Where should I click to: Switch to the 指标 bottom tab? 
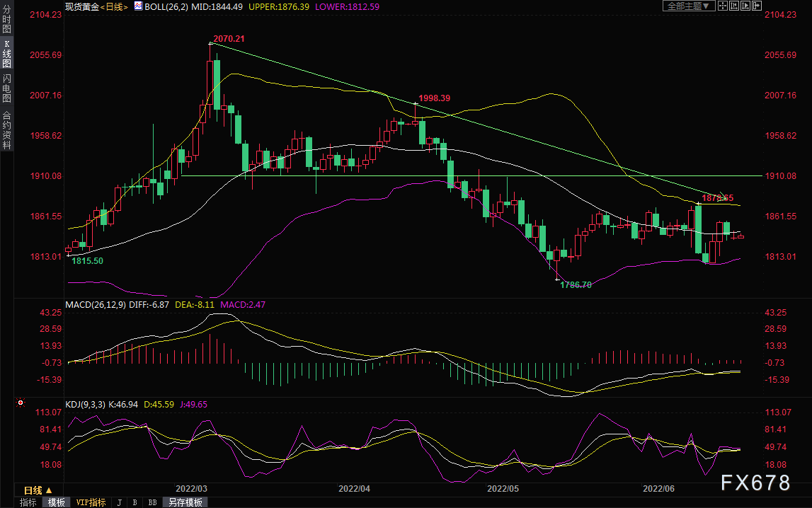28,502
